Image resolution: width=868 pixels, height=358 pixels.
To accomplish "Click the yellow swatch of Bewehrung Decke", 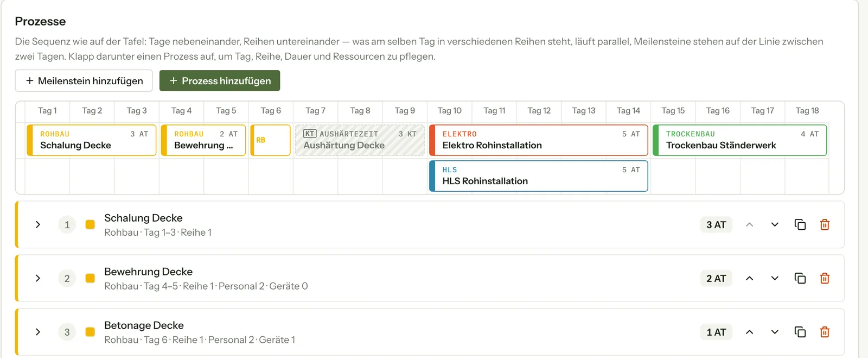I will click(90, 278).
